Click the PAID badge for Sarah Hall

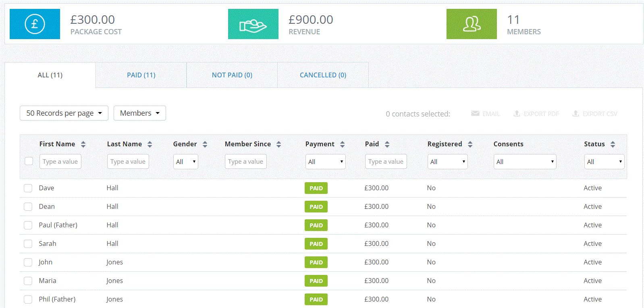(x=316, y=244)
